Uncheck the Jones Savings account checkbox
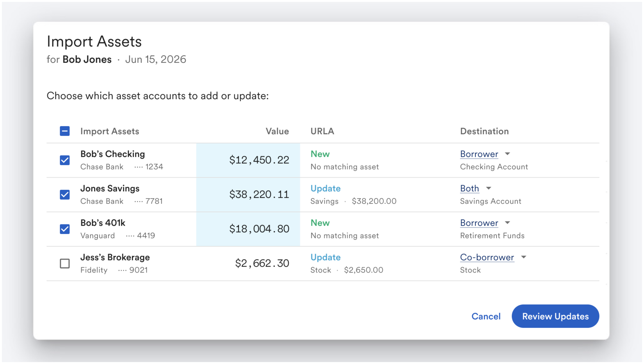The width and height of the screenshot is (644, 364). point(65,195)
